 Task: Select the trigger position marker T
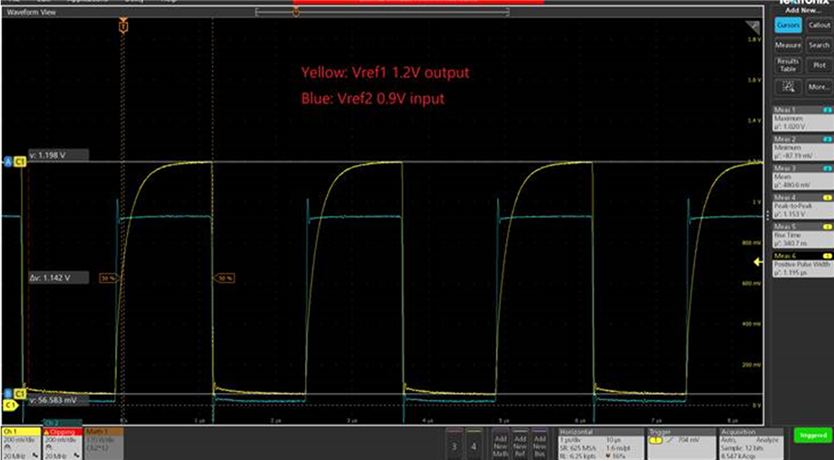tap(123, 25)
